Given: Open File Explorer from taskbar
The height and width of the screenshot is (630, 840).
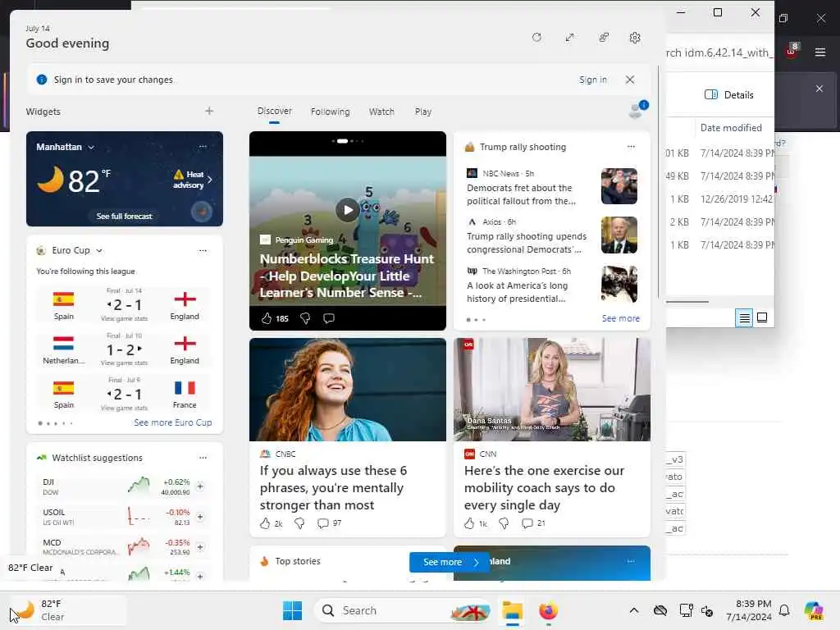Looking at the screenshot, I should pyautogui.click(x=512, y=610).
